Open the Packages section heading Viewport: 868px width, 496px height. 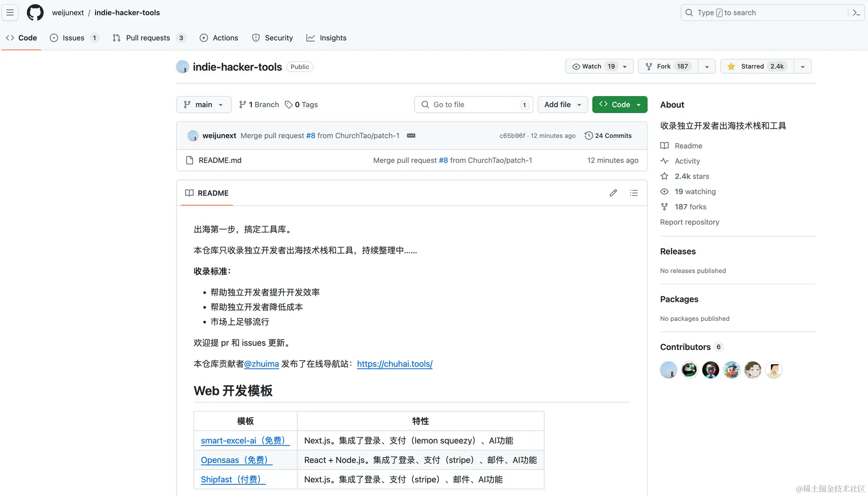pos(679,299)
